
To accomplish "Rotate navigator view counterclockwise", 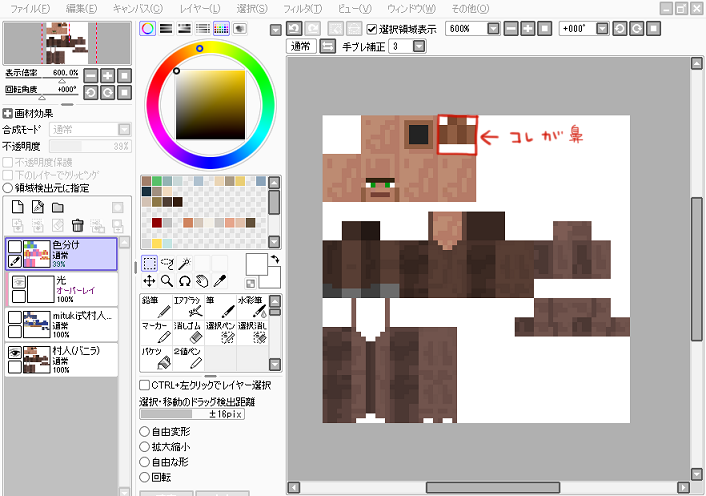I will point(91,93).
